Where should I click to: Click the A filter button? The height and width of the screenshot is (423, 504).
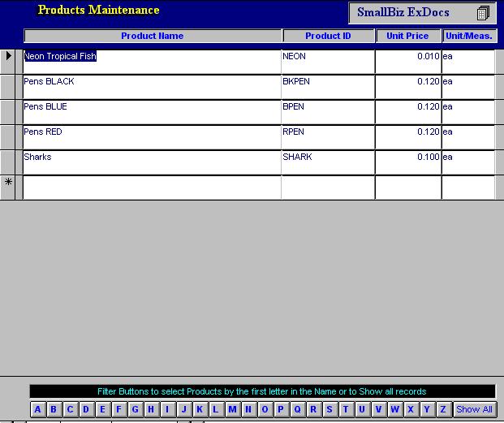click(37, 409)
